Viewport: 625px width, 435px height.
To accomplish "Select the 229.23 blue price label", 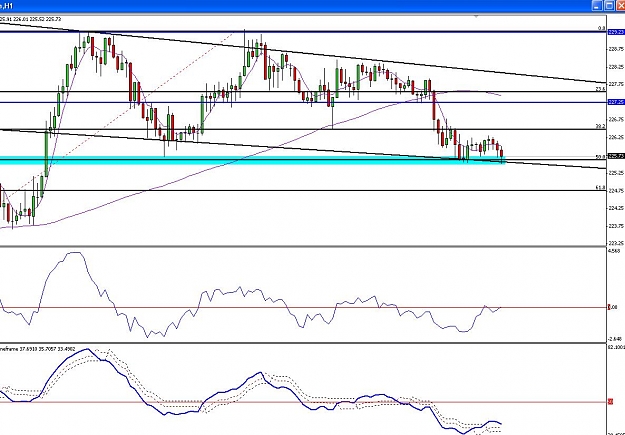I will click(x=616, y=32).
